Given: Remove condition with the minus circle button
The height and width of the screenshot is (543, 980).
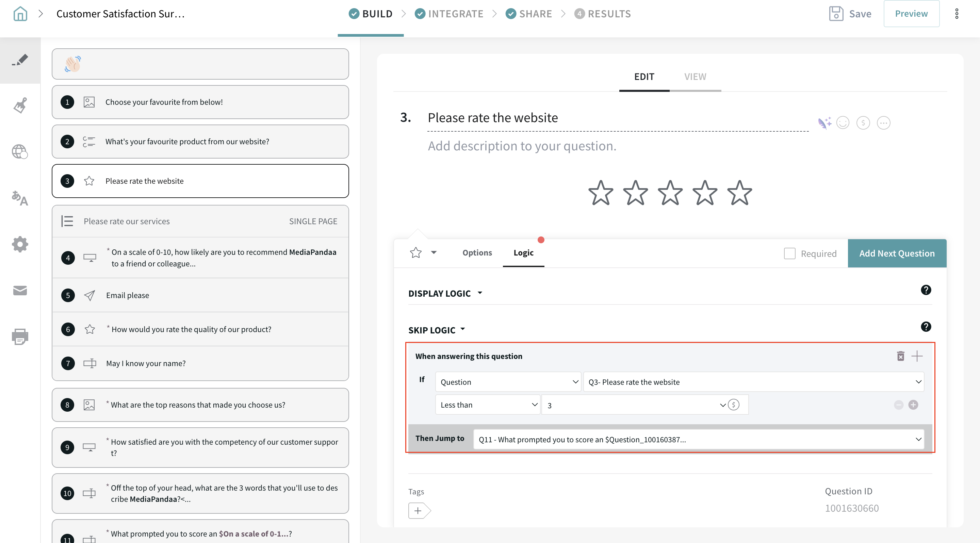Looking at the screenshot, I should click(899, 405).
